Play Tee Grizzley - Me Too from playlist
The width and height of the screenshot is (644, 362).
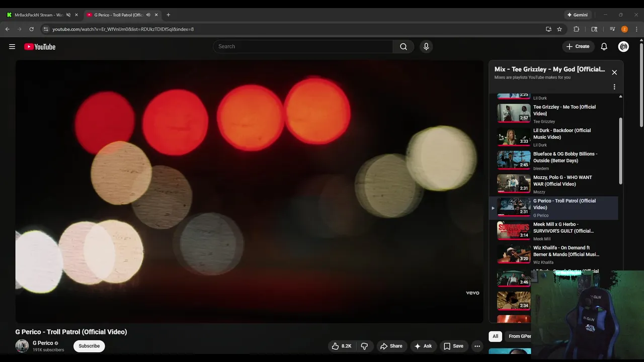(x=553, y=114)
